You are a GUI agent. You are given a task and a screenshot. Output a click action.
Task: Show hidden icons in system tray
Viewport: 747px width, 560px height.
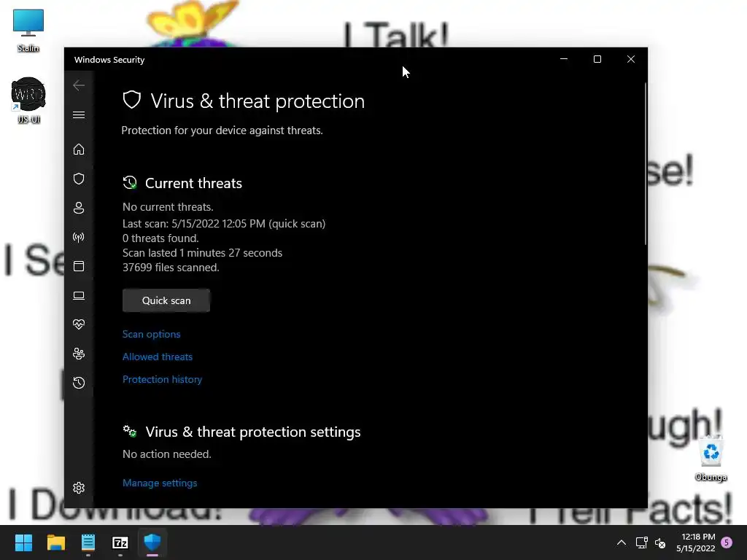pos(622,542)
